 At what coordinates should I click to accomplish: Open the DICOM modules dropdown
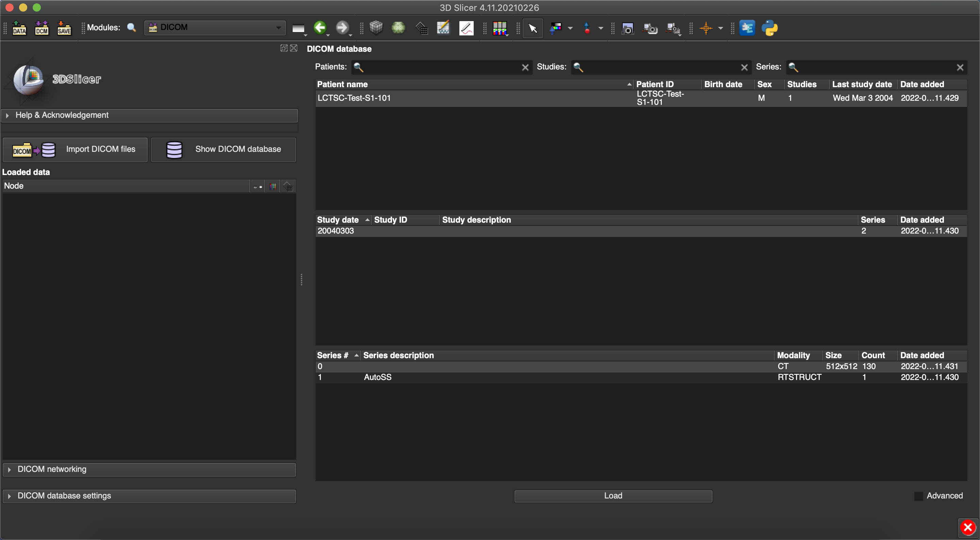click(x=215, y=27)
